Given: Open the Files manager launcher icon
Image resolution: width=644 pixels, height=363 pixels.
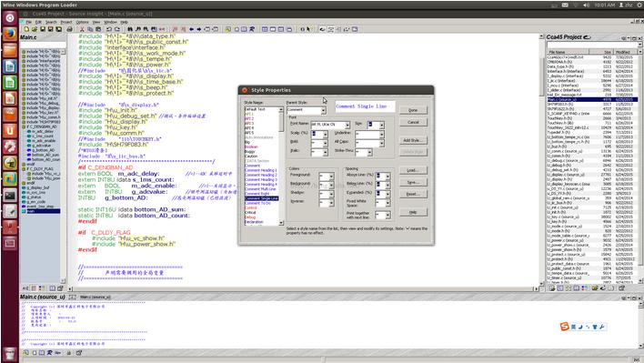Looking at the screenshot, I should [x=10, y=50].
